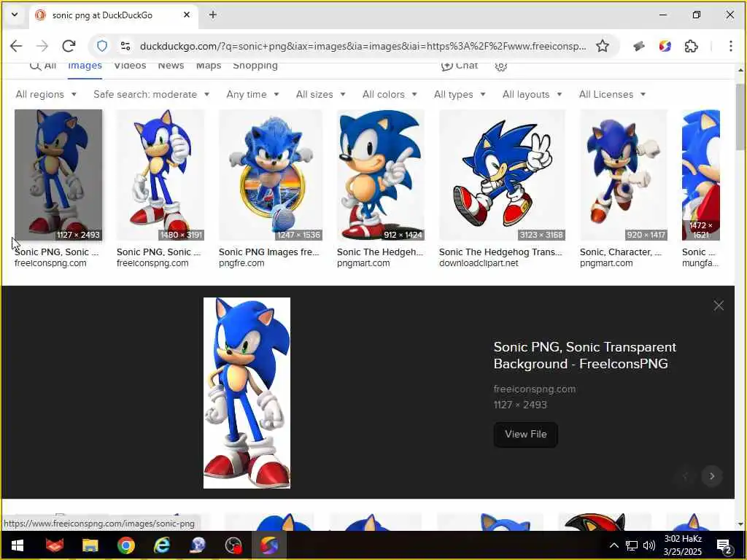This screenshot has height=560, width=747.
Task: Open the globe application in taskbar
Action: tap(198, 545)
